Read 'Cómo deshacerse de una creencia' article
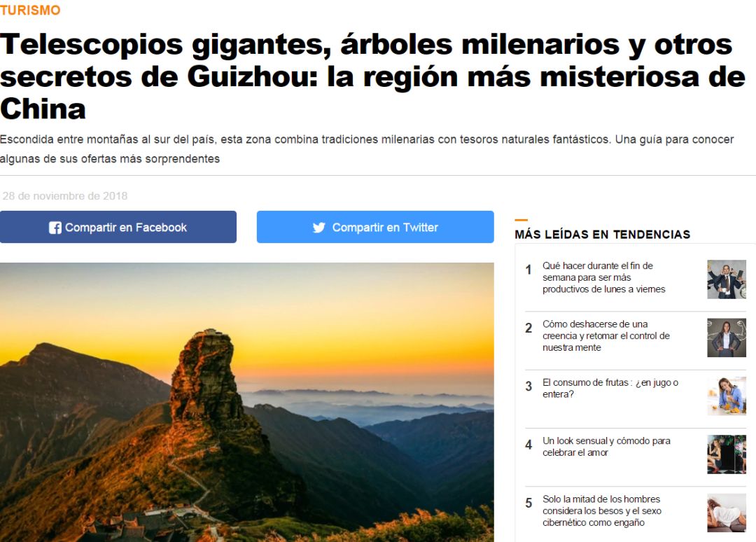The image size is (756, 542). point(606,335)
